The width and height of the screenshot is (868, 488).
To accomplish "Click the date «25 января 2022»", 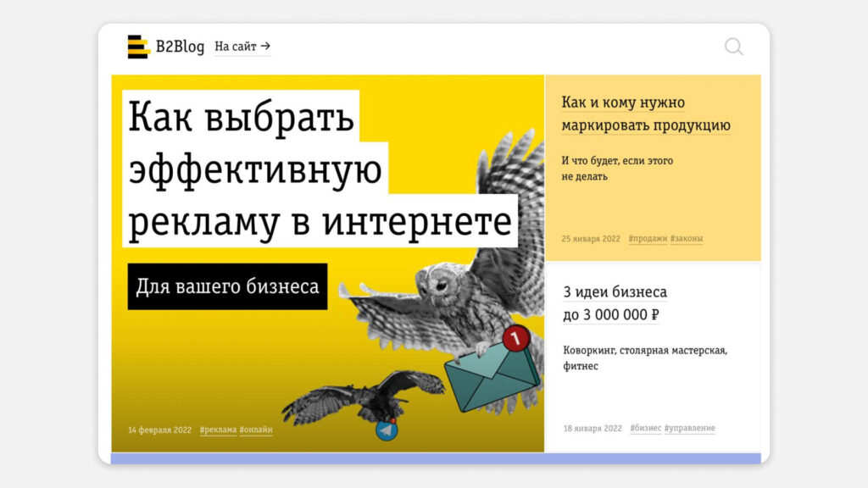I will click(591, 238).
